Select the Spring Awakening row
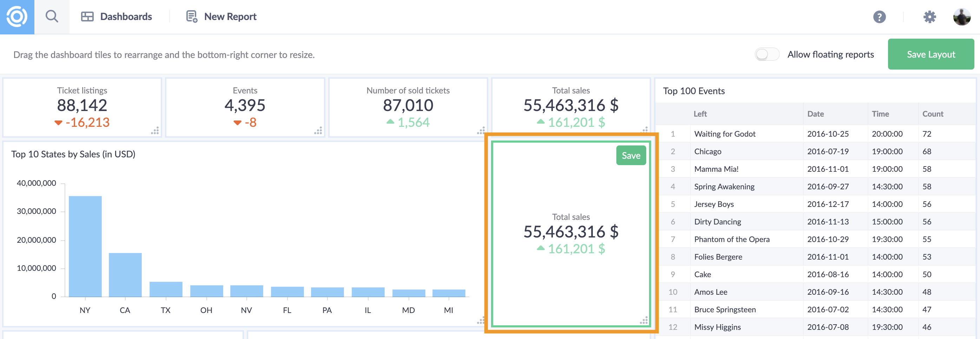 pos(815,186)
